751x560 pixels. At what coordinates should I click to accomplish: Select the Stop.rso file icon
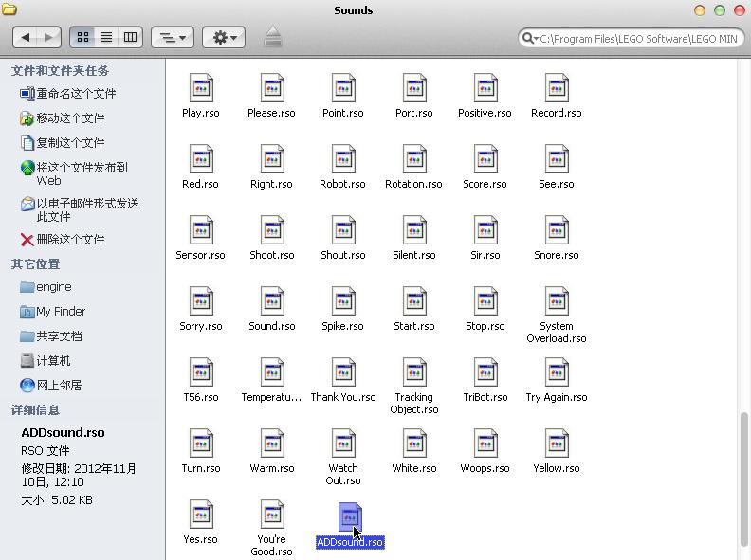tap(485, 301)
